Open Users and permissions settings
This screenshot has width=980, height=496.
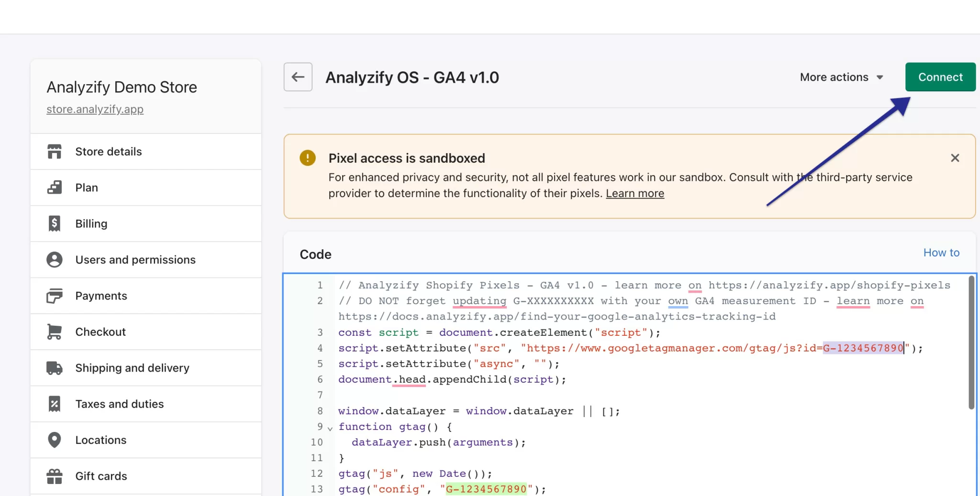pyautogui.click(x=146, y=260)
